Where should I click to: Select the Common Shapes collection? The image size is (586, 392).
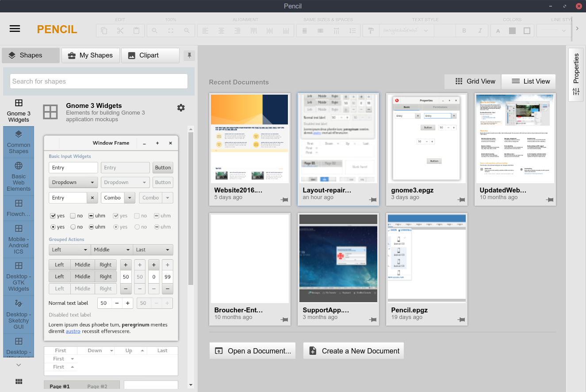(x=19, y=142)
